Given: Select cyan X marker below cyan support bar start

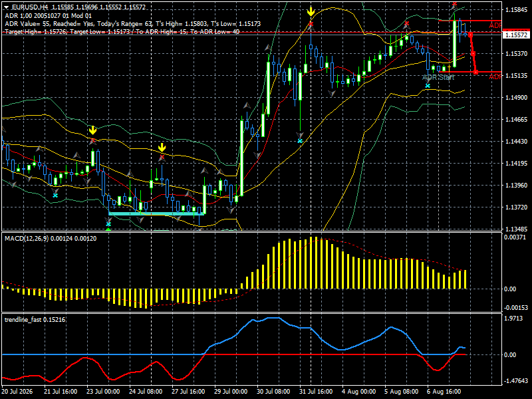Looking at the screenshot, I should [x=108, y=224].
